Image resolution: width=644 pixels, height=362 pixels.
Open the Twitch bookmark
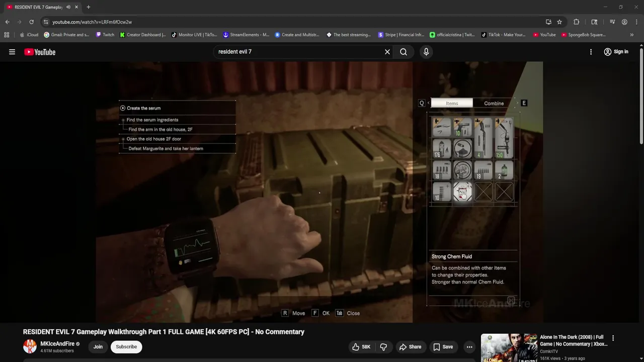pos(105,35)
